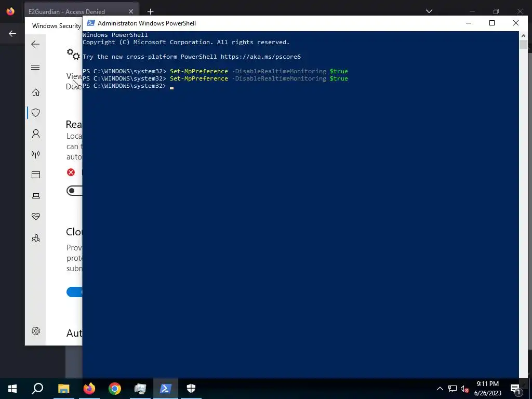Minimize the PowerShell window

[x=469, y=23]
